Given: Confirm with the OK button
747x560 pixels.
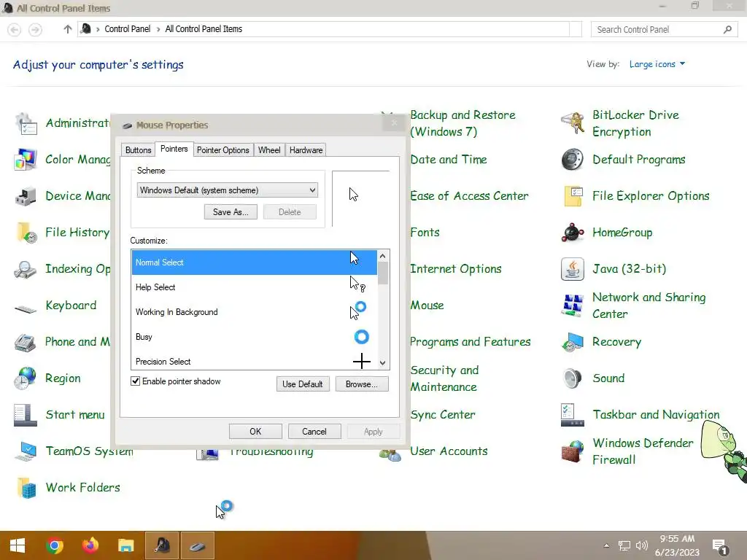Looking at the screenshot, I should tap(255, 432).
